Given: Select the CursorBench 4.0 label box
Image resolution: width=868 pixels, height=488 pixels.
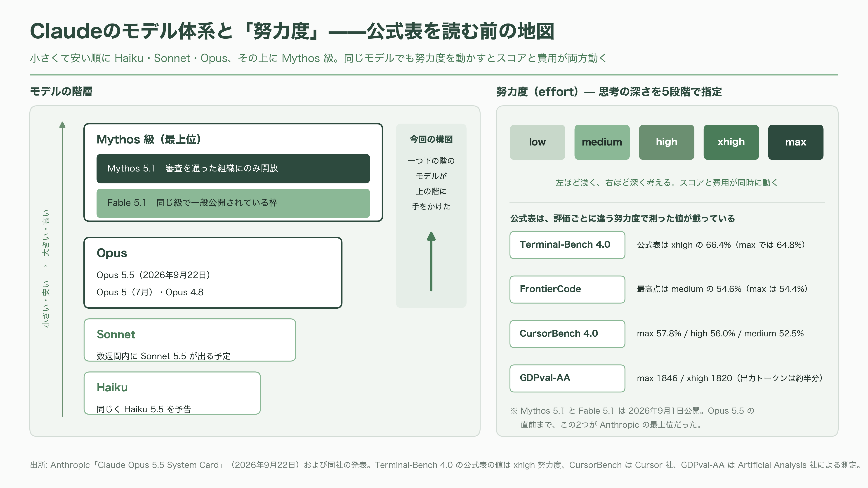Looking at the screenshot, I should coord(567,334).
